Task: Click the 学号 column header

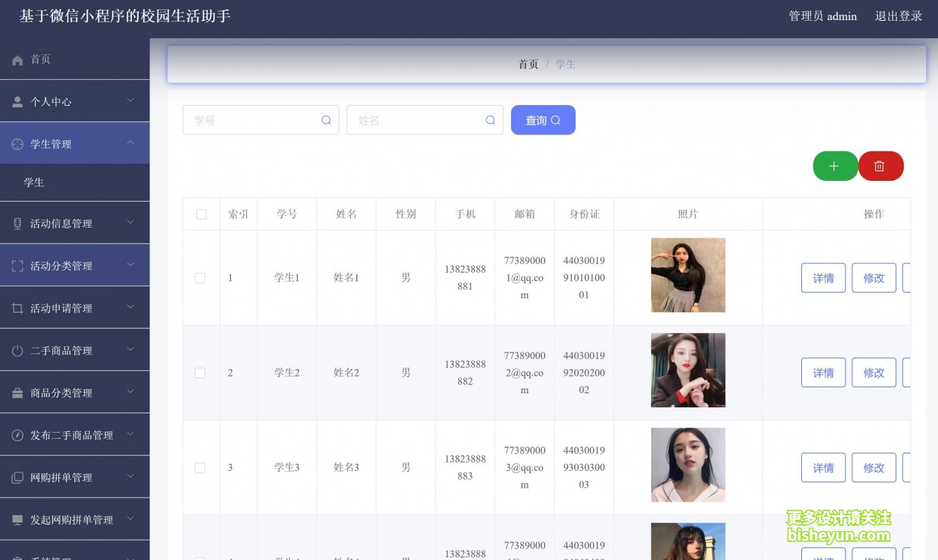Action: (x=287, y=214)
